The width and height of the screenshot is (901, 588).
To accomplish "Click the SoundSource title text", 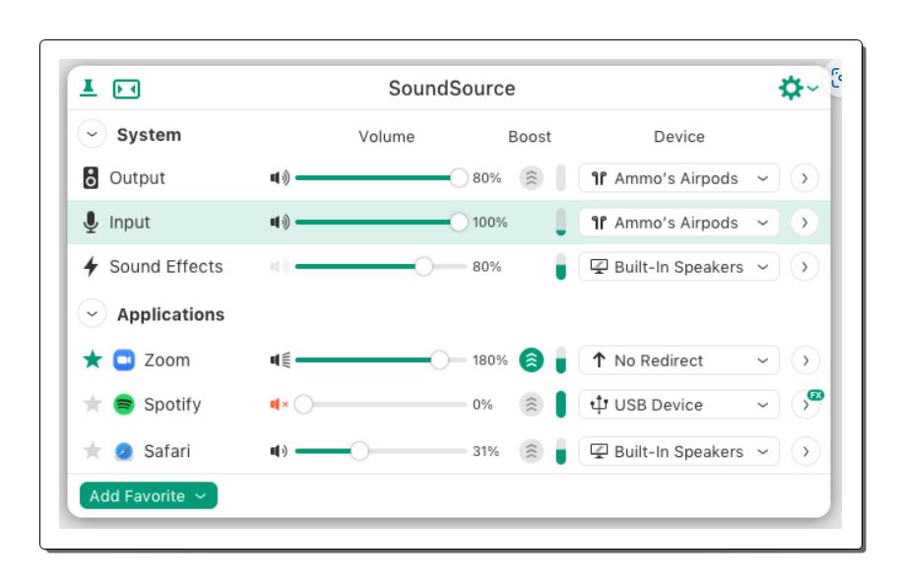I will point(452,88).
